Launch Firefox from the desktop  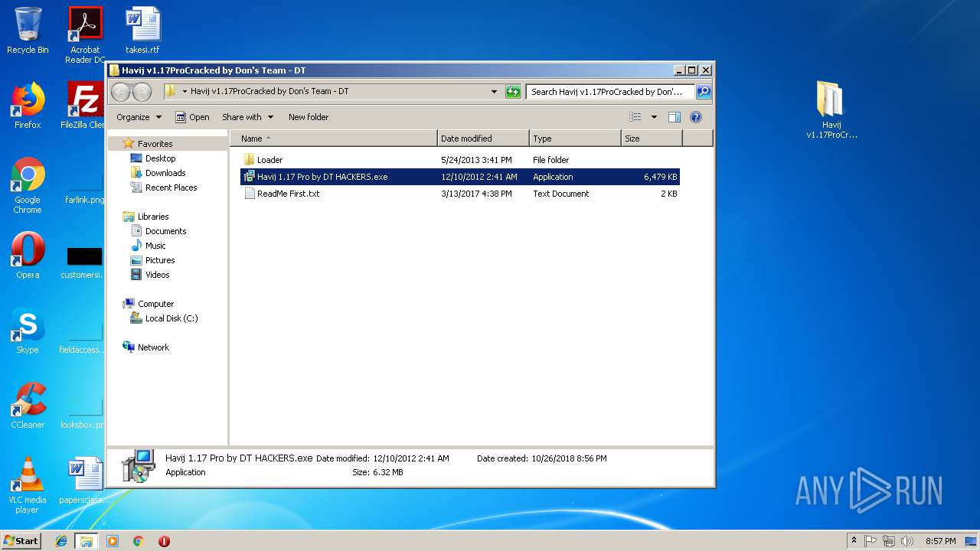tap(28, 106)
